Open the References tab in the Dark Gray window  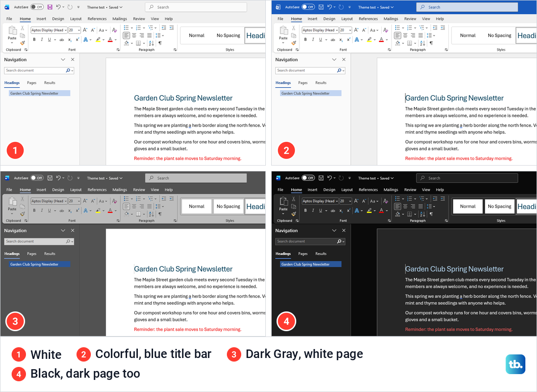(97, 190)
